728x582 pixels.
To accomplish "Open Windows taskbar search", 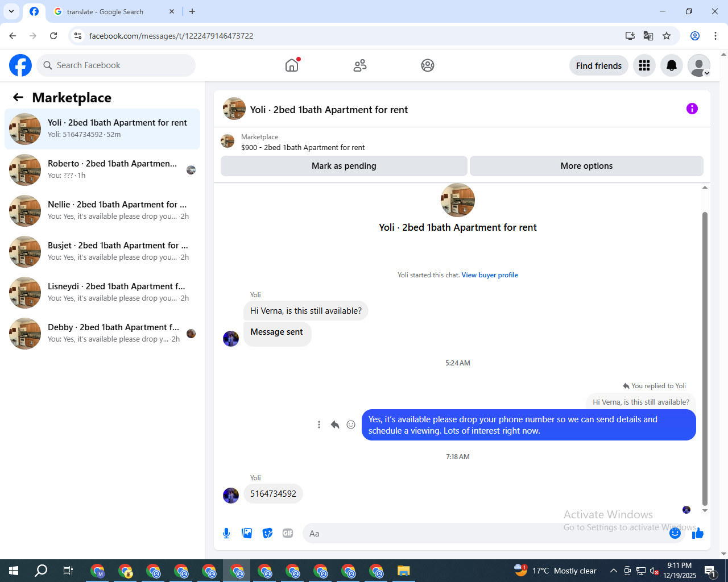I will (x=41, y=571).
